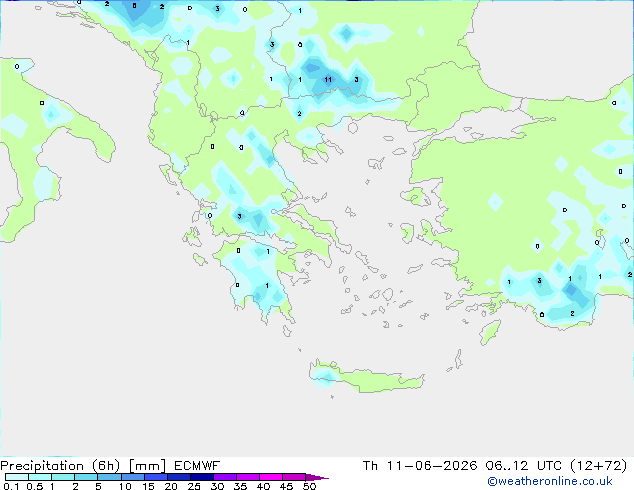The image size is (634, 490).
Task: Click the legend tick label "20"
Action: (171, 486)
